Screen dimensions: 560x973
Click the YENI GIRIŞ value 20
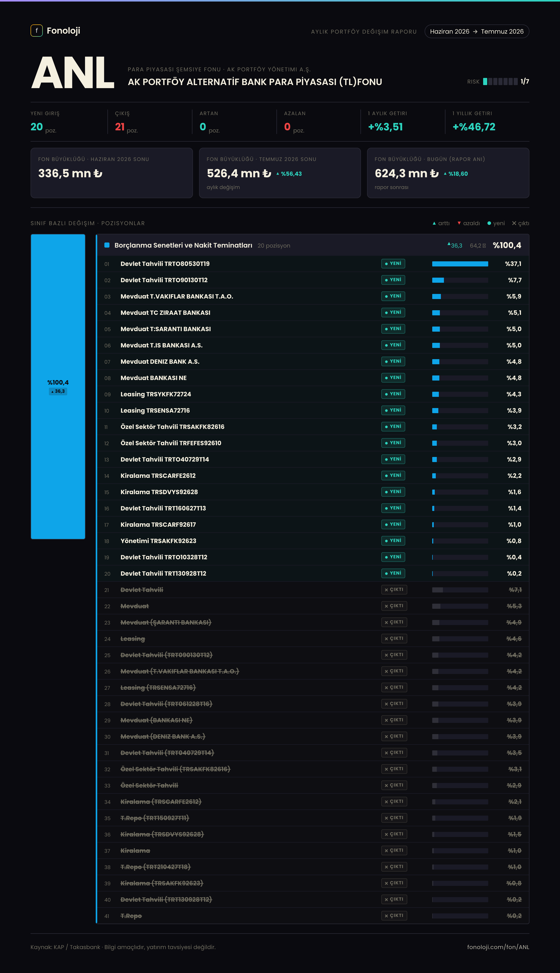[36, 127]
